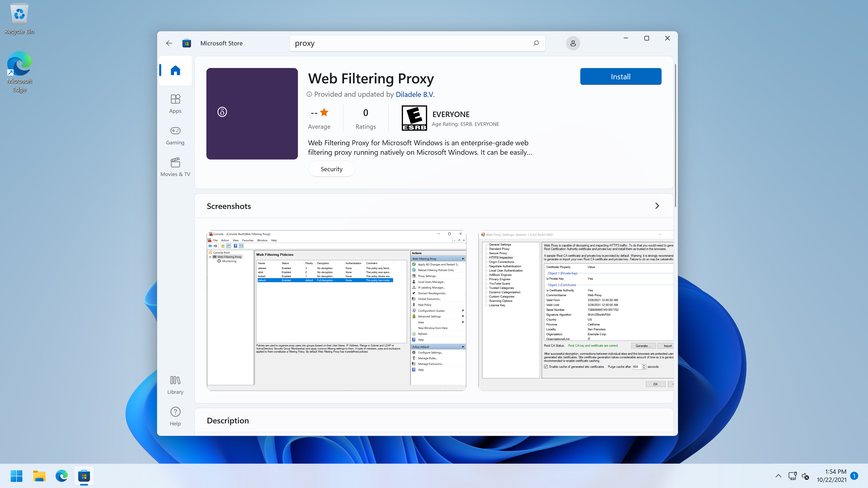Click the 0 Ratings count
The width and height of the screenshot is (868, 488).
pos(366,119)
